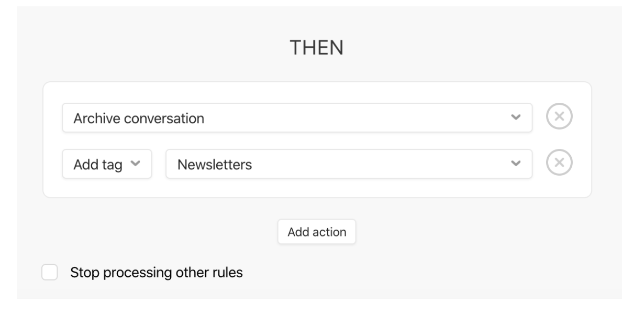Viewport: 644px width, 324px height.
Task: Enable Stop processing other rules checkbox
Action: coord(49,273)
